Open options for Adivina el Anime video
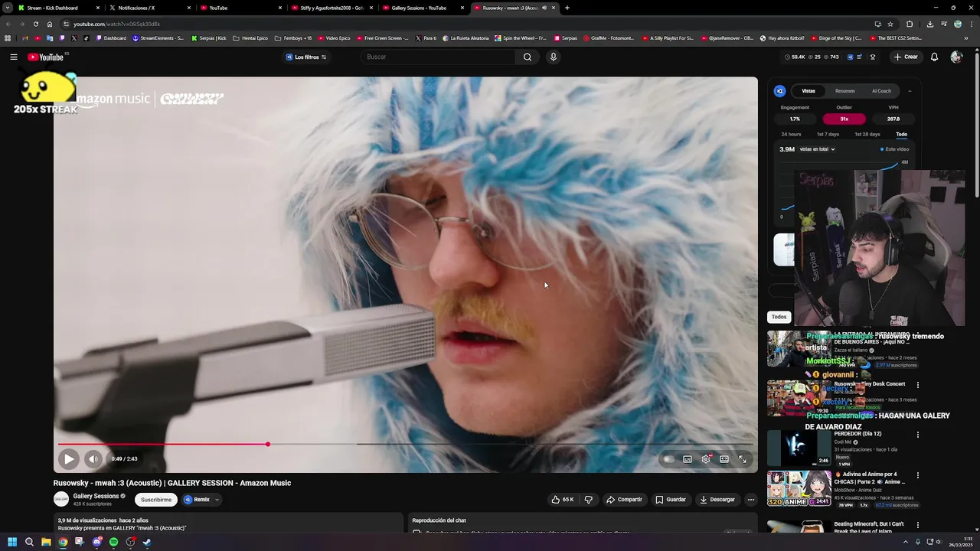980x551 pixels. (918, 475)
